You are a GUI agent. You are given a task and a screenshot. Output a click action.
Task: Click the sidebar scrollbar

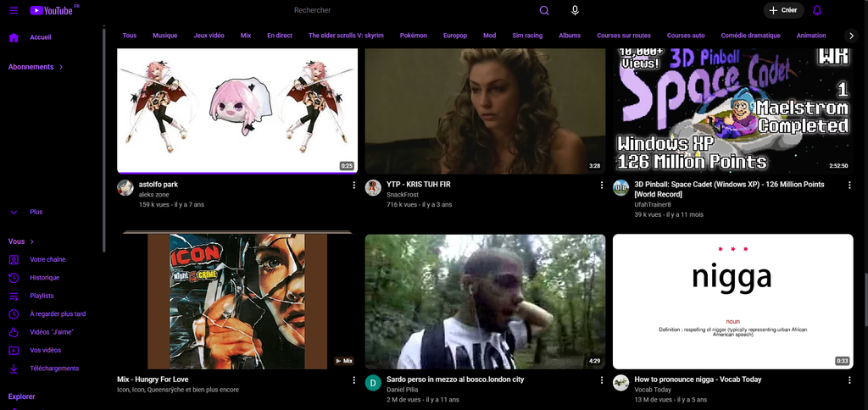point(104,141)
